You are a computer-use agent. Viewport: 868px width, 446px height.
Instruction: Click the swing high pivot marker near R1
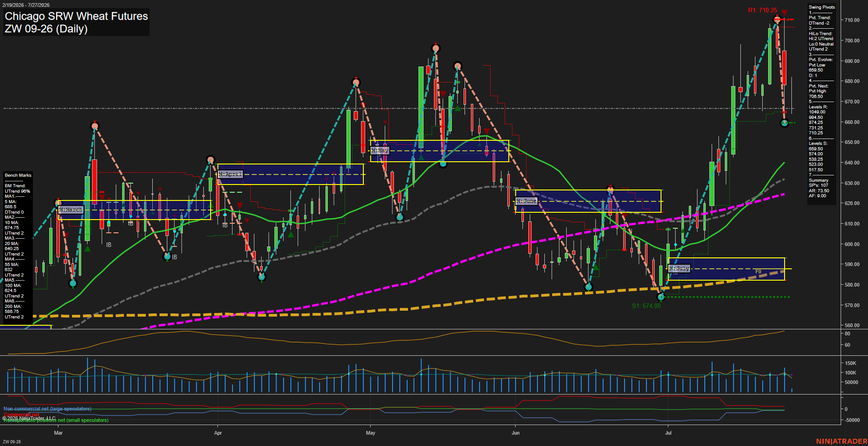tap(777, 19)
